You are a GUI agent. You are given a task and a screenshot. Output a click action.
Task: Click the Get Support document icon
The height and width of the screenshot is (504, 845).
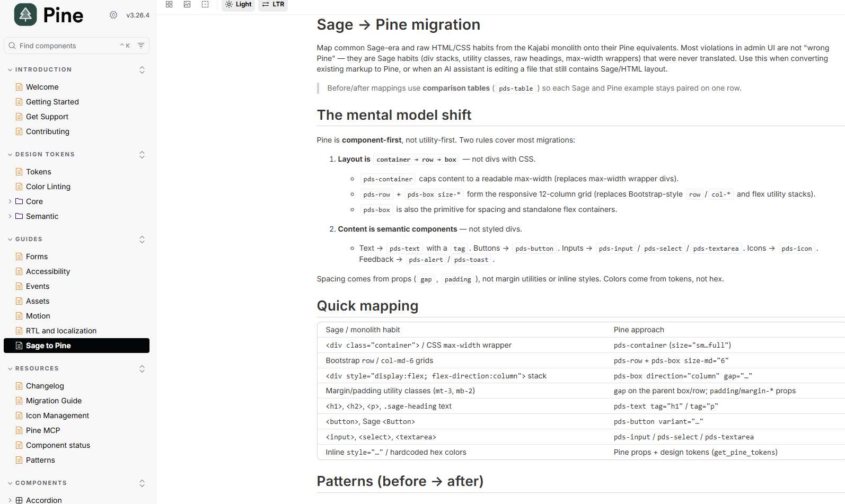(x=19, y=117)
